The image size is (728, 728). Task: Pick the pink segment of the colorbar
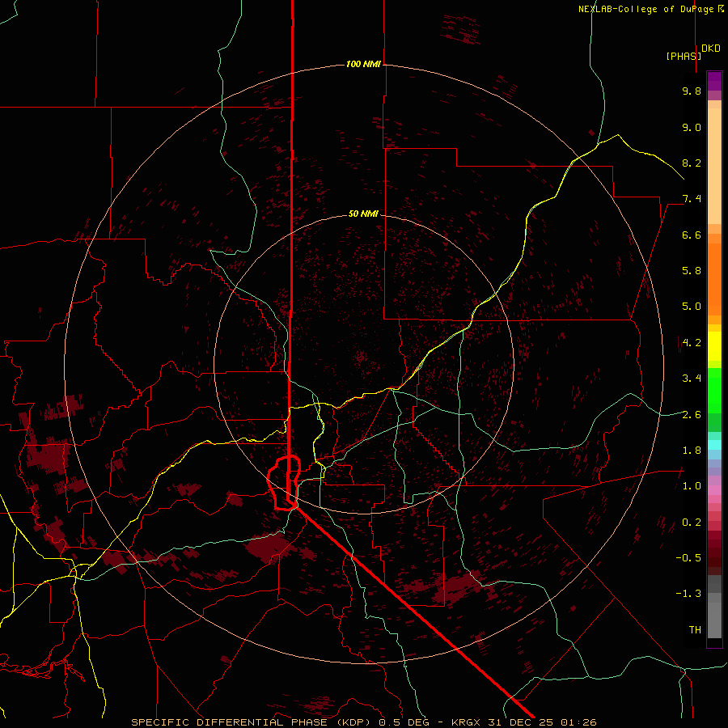[x=714, y=490]
